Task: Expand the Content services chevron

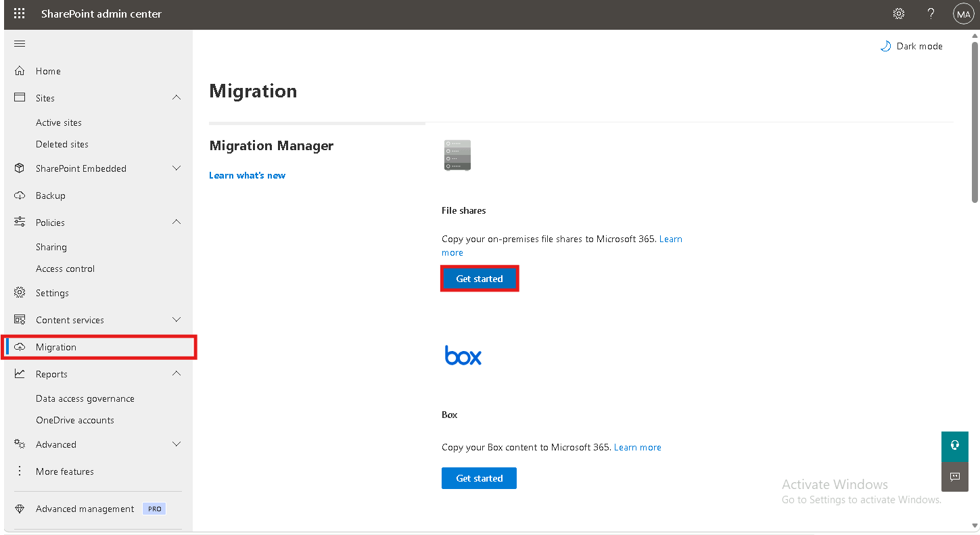Action: 177,320
